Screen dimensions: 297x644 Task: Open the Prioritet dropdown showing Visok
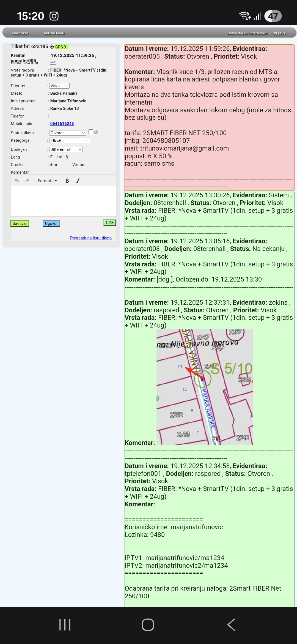tap(59, 86)
